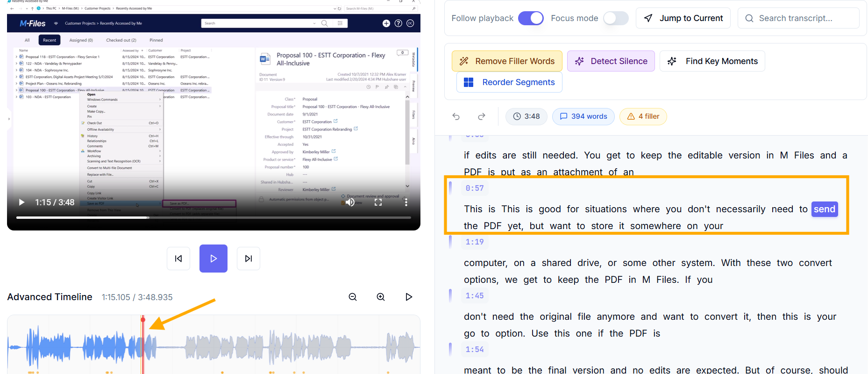The height and width of the screenshot is (374, 868).
Task: Click the 4 filler warning chip
Action: coord(643,116)
